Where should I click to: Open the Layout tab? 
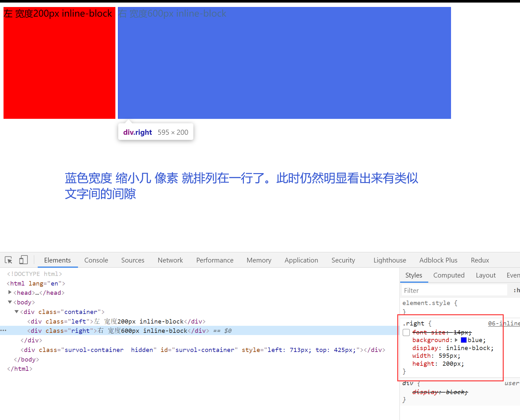(x=485, y=275)
